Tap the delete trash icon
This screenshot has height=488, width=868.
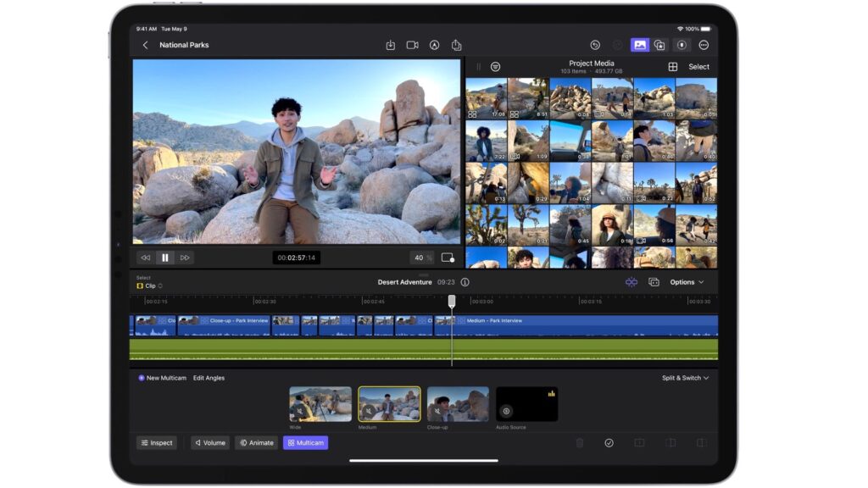[x=580, y=443]
